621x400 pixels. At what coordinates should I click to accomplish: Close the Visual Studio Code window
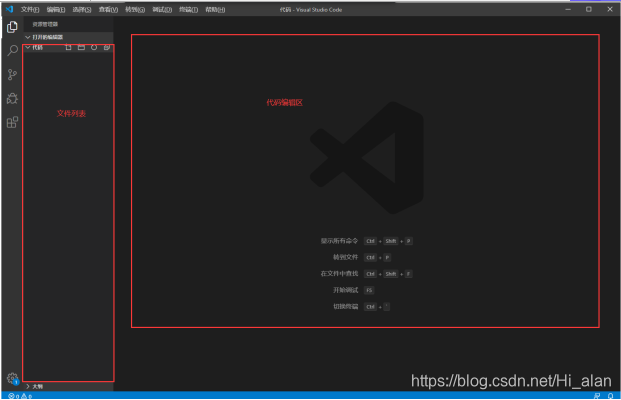click(x=610, y=9)
